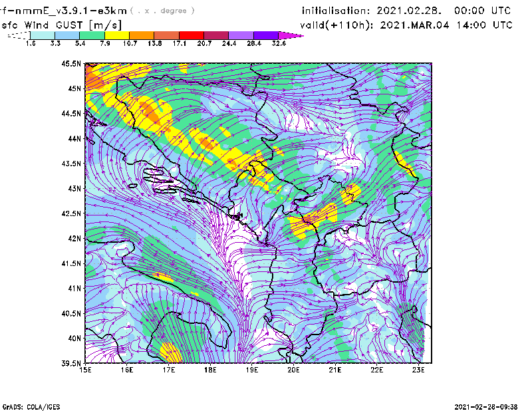Viewport: 532px width, 411px height.
Task: Click the 45.5N latitude label
Action: click(71, 63)
